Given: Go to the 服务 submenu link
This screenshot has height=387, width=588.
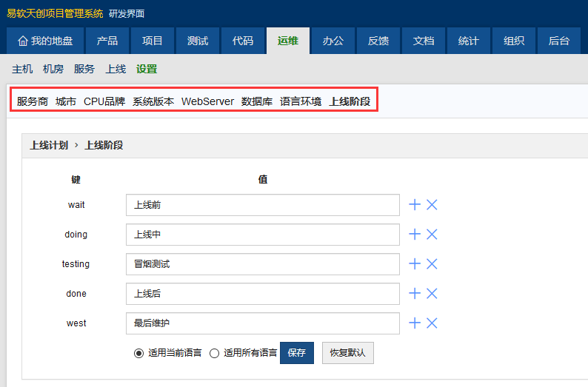Looking at the screenshot, I should (x=84, y=69).
